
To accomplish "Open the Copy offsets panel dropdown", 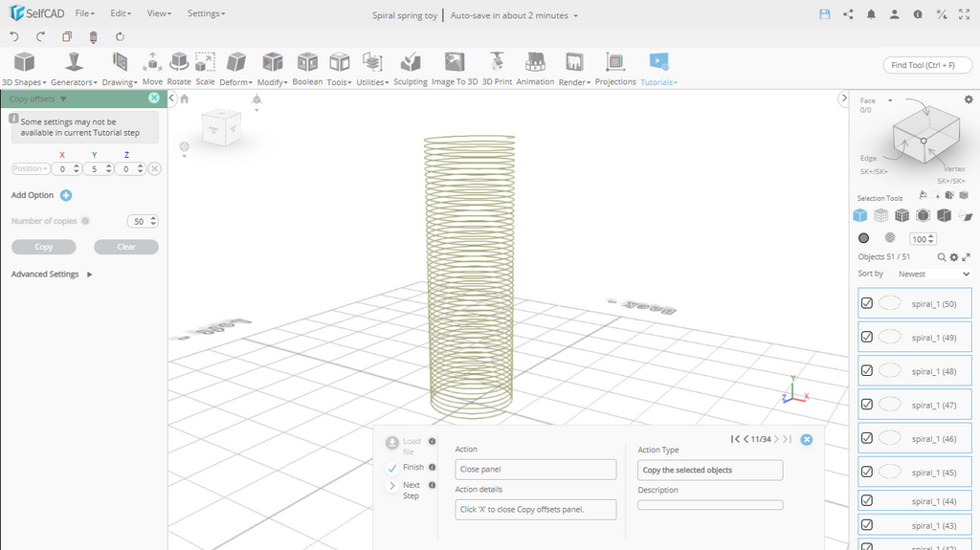I will coord(63,99).
